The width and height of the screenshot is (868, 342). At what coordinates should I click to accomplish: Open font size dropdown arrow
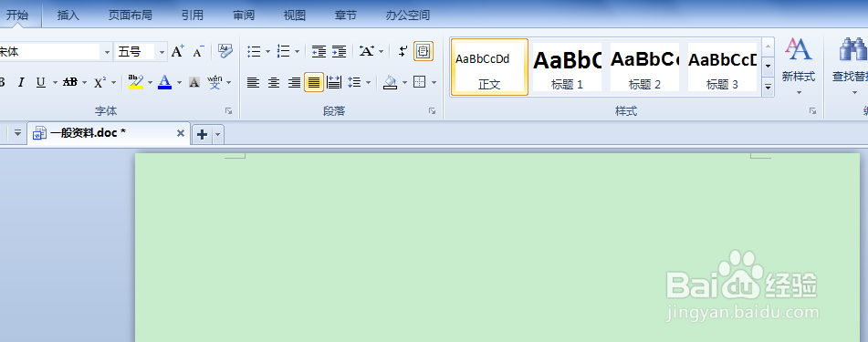[162, 52]
